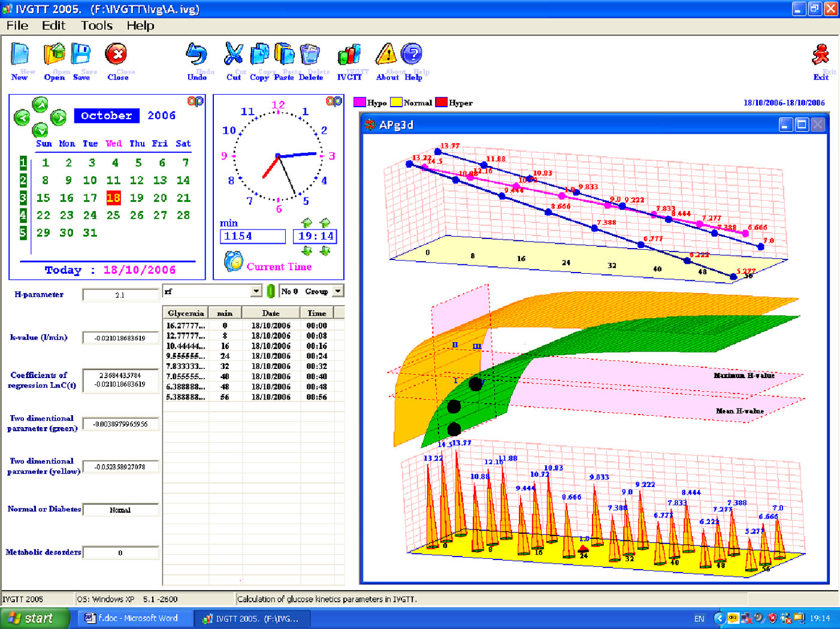Open the Edit menu
Screen dimensions: 840x629
point(53,26)
